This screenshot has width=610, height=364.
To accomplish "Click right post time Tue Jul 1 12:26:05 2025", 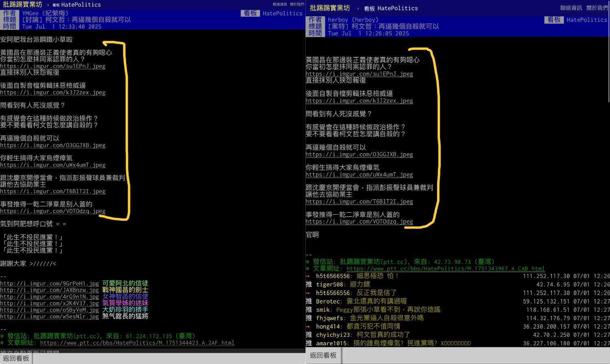I will (x=368, y=33).
